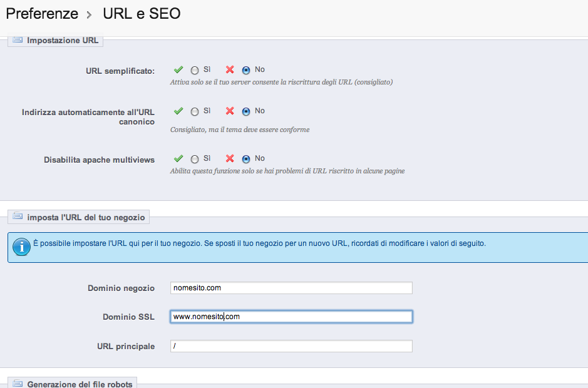This screenshot has height=388, width=588.
Task: Choose Sì for Disabilita apache multiviews
Action: (x=195, y=160)
